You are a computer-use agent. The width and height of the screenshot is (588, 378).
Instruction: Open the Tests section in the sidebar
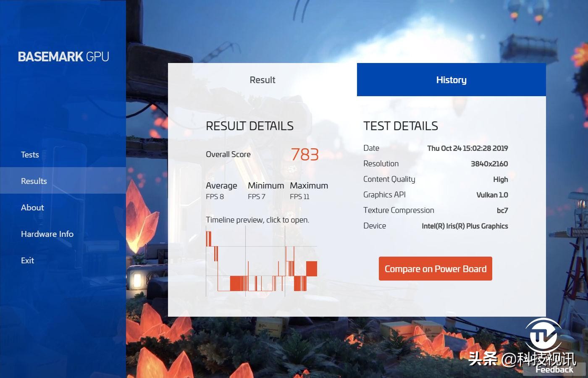(29, 155)
